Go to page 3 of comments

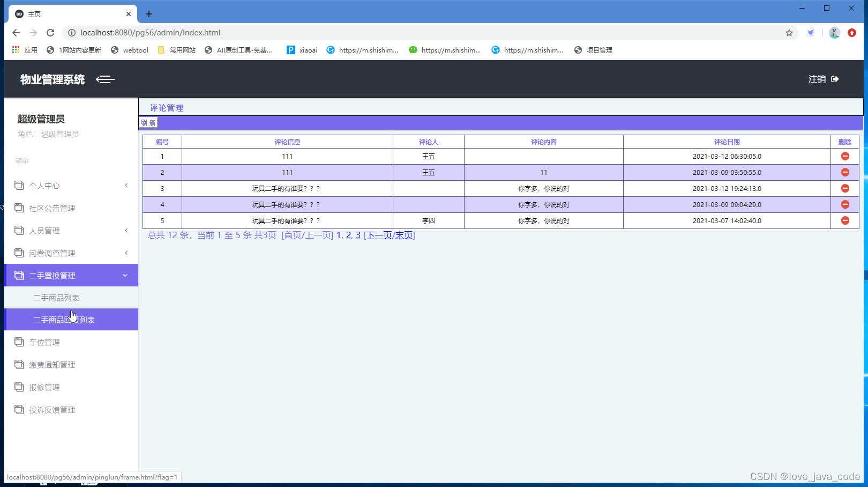point(358,235)
